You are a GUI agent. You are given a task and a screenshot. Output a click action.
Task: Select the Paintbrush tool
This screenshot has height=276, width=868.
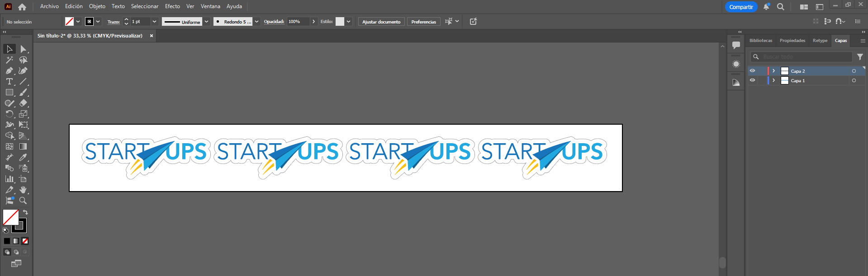(23, 92)
